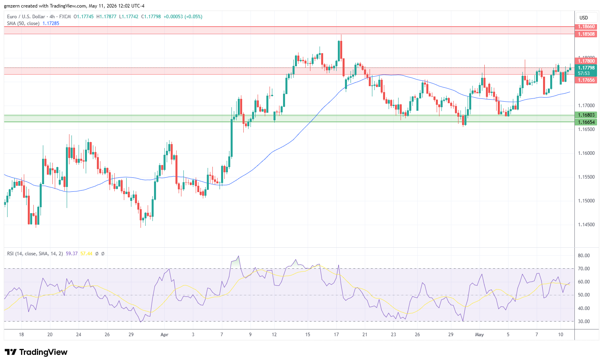Screen dimensions: 603x364
Task: Click the current price label 1.17798
Action: point(586,68)
